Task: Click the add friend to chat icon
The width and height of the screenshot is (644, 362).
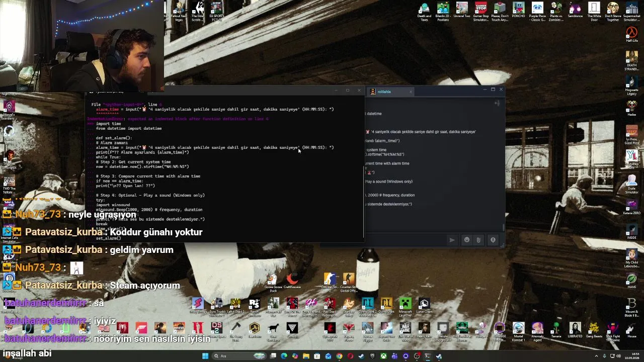Action: coord(497,103)
